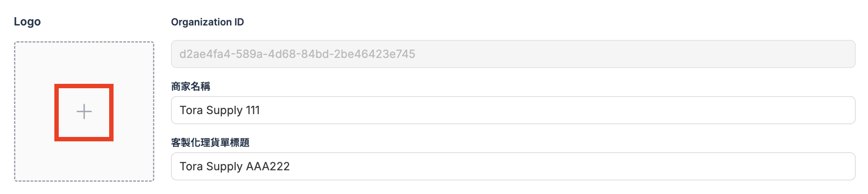Image resolution: width=868 pixels, height=194 pixels.
Task: Place cursor on the word Tora in 商家名稱
Action: coord(191,110)
